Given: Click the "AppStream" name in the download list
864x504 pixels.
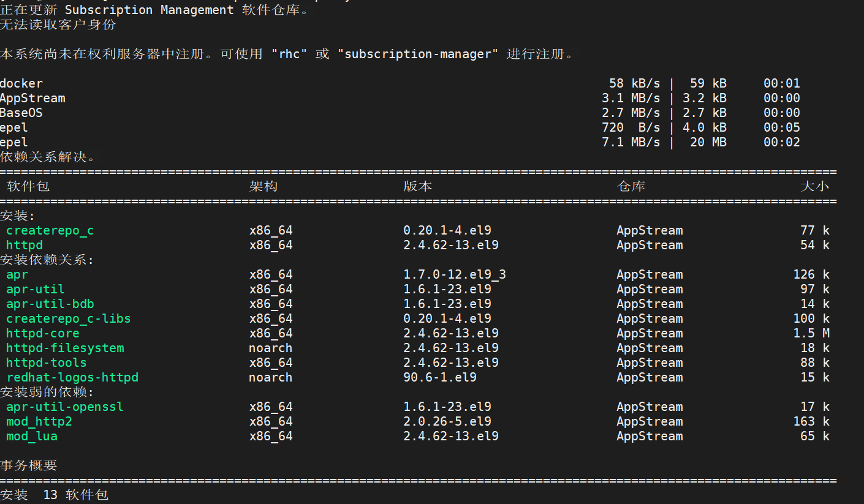Looking at the screenshot, I should tap(32, 99).
